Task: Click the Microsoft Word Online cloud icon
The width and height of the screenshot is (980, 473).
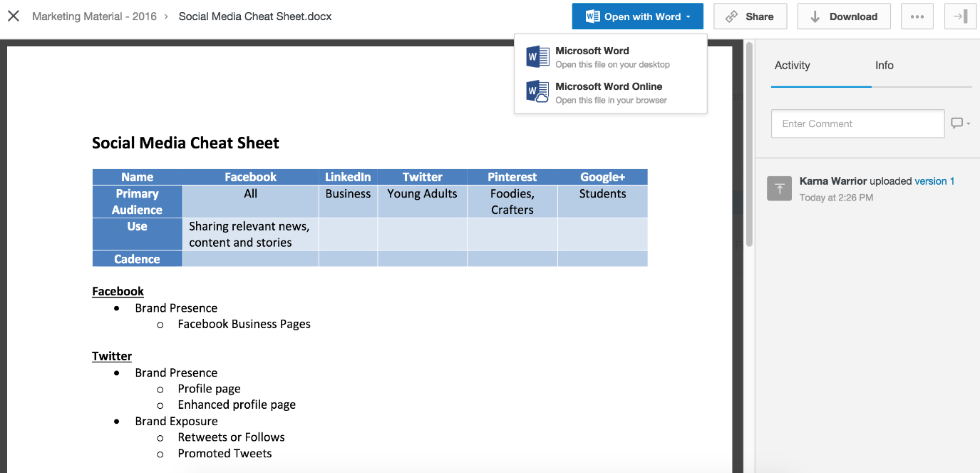Action: click(x=537, y=92)
